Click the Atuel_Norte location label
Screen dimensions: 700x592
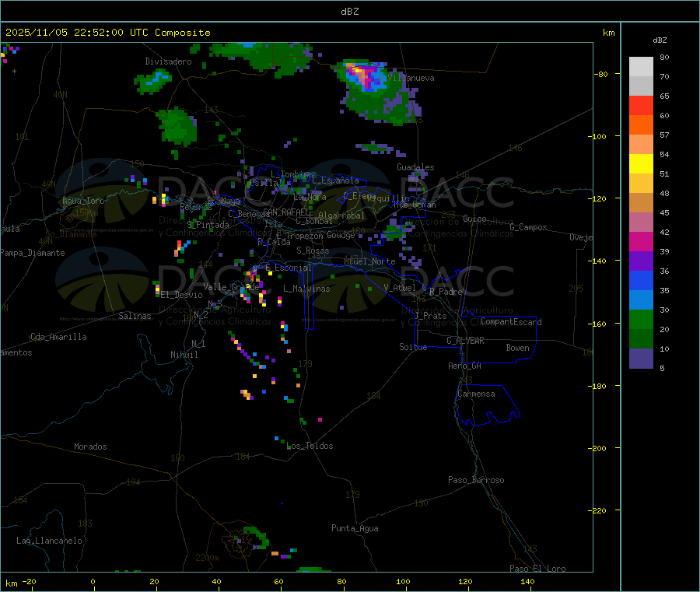click(369, 261)
